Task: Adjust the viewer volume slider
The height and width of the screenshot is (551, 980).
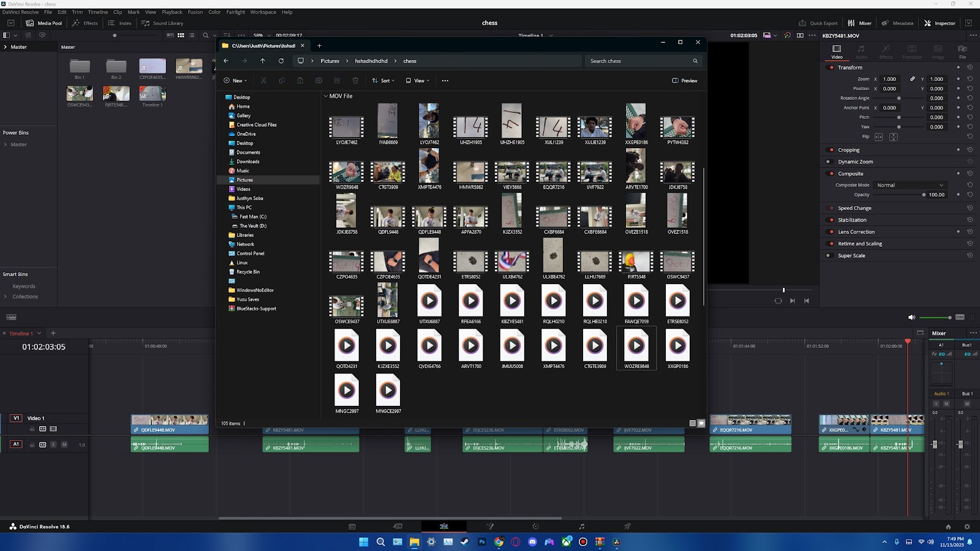Action: (935, 317)
